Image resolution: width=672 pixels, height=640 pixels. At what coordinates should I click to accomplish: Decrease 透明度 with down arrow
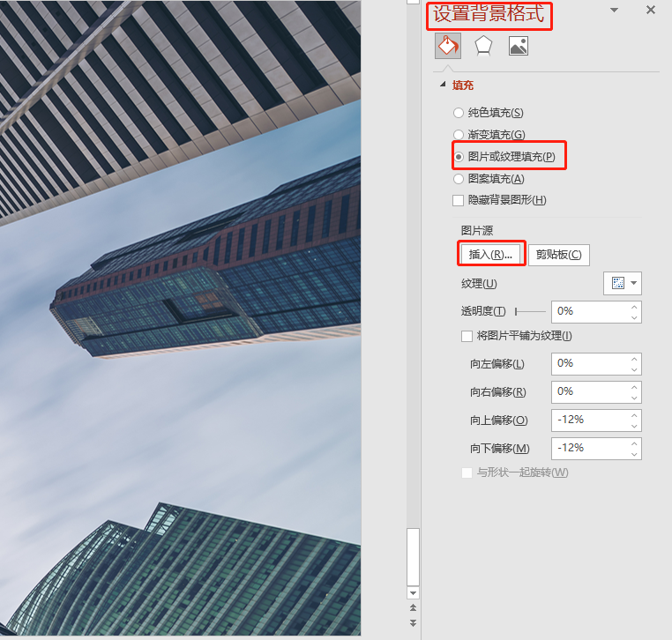634,317
